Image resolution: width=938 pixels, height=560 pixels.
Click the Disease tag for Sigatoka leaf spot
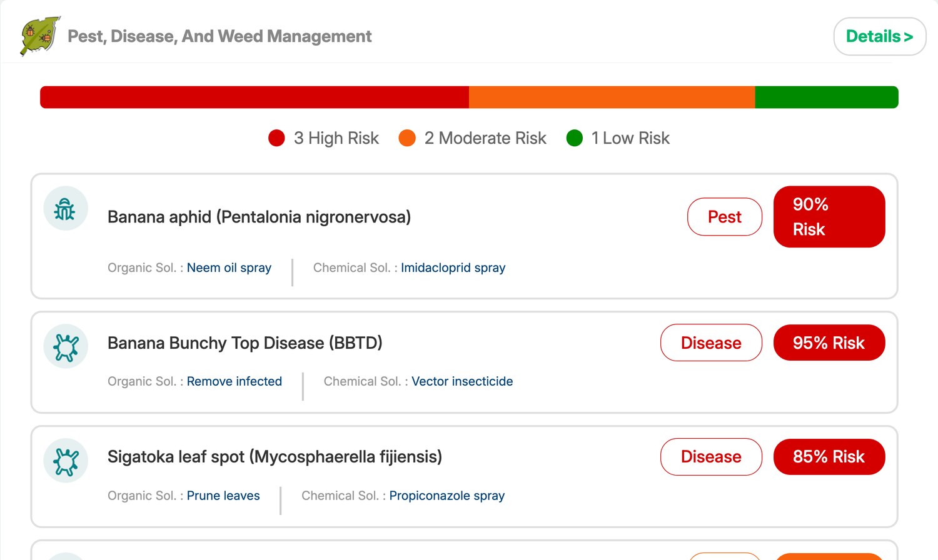point(711,457)
